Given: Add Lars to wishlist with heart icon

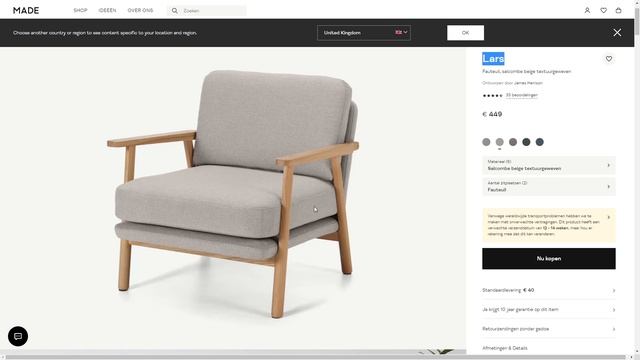Looking at the screenshot, I should tap(609, 59).
